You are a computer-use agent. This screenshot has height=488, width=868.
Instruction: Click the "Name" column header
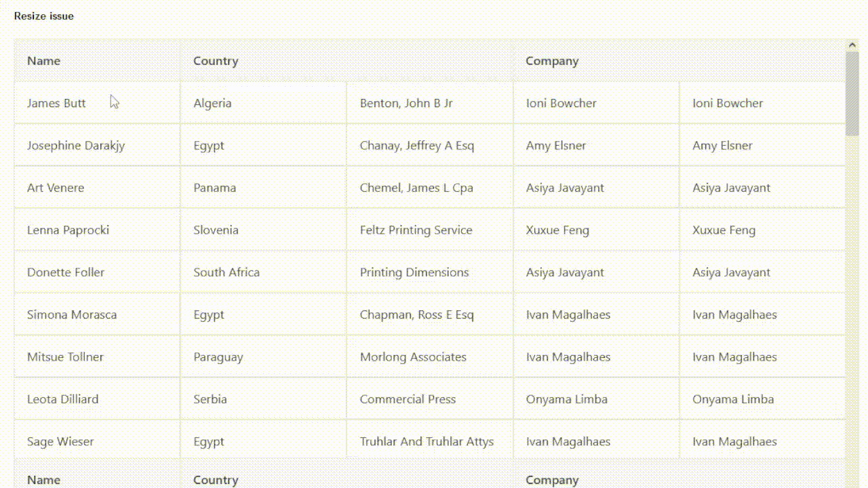pyautogui.click(x=43, y=60)
